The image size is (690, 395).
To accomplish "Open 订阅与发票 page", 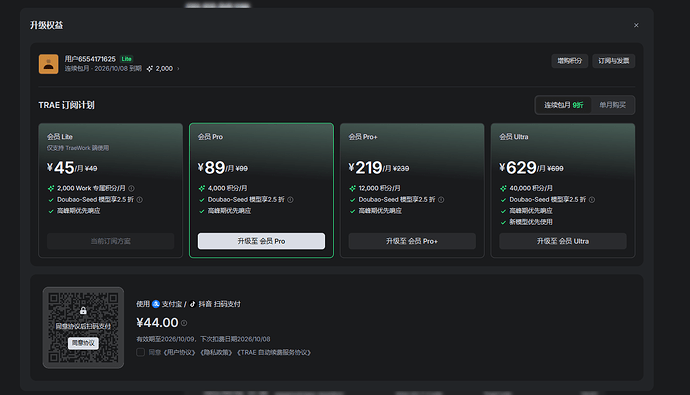I will 613,61.
